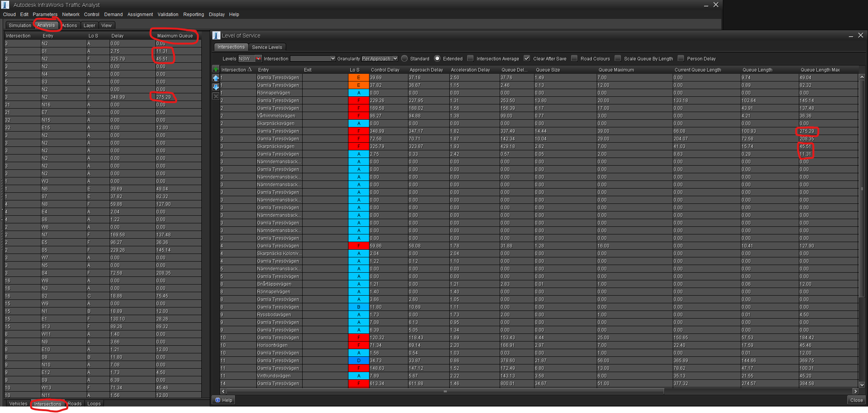Click the red glyph beside the Levels NSW field

258,59
